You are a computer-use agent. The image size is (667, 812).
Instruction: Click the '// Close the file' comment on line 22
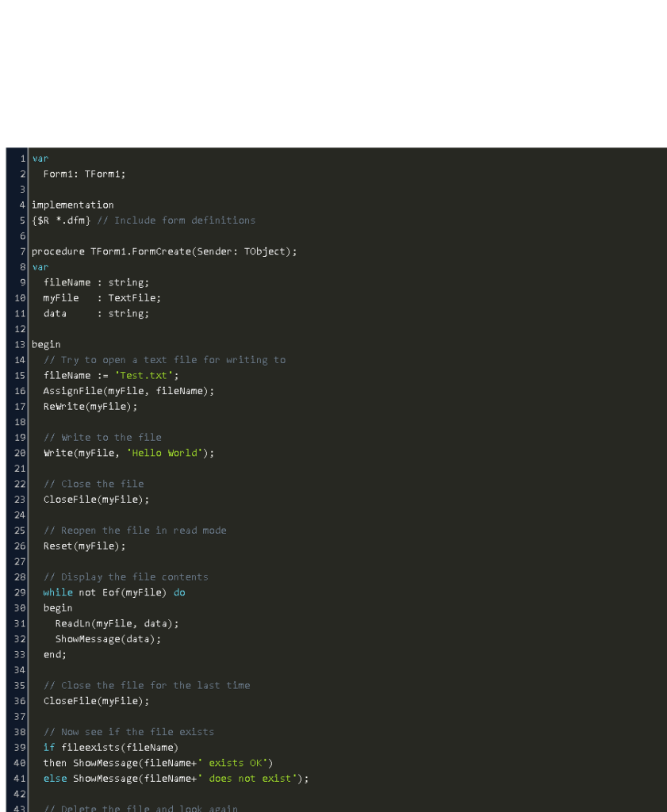94,485
